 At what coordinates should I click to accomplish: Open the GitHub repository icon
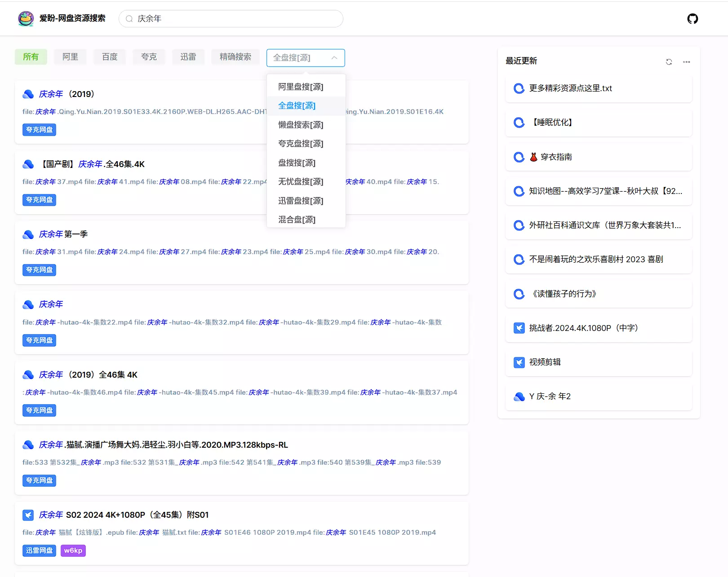[x=692, y=19]
